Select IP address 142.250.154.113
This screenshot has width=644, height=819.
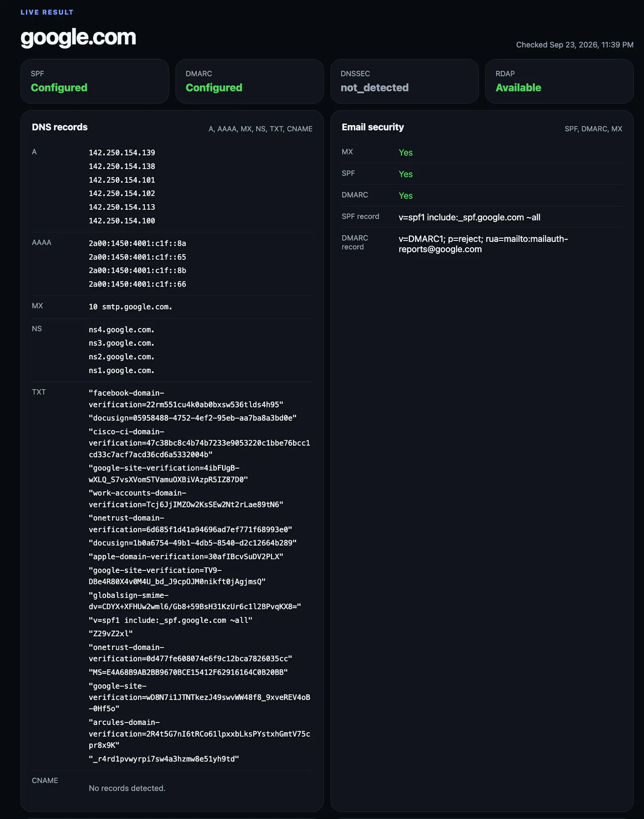click(122, 207)
